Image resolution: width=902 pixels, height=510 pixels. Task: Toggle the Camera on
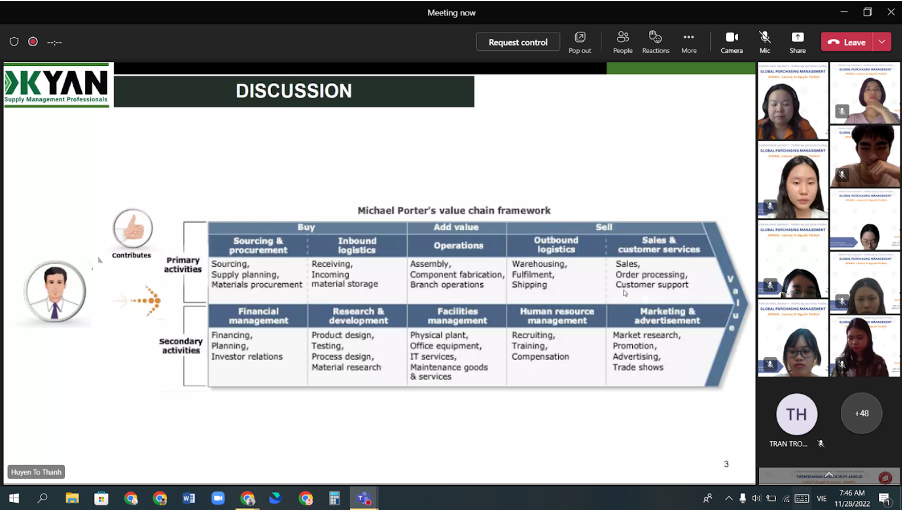pyautogui.click(x=732, y=42)
